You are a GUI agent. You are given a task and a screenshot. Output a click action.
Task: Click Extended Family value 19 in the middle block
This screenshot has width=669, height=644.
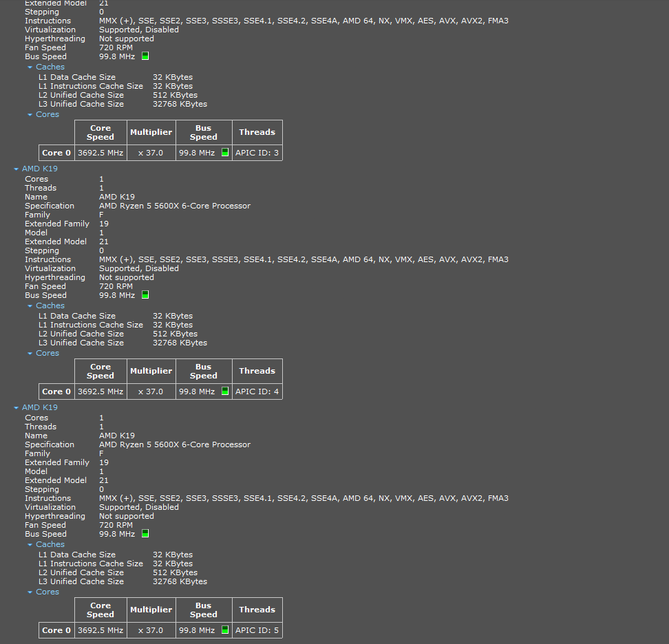point(104,224)
